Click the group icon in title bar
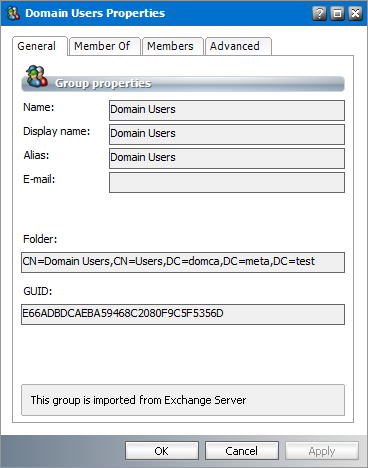 click(13, 13)
